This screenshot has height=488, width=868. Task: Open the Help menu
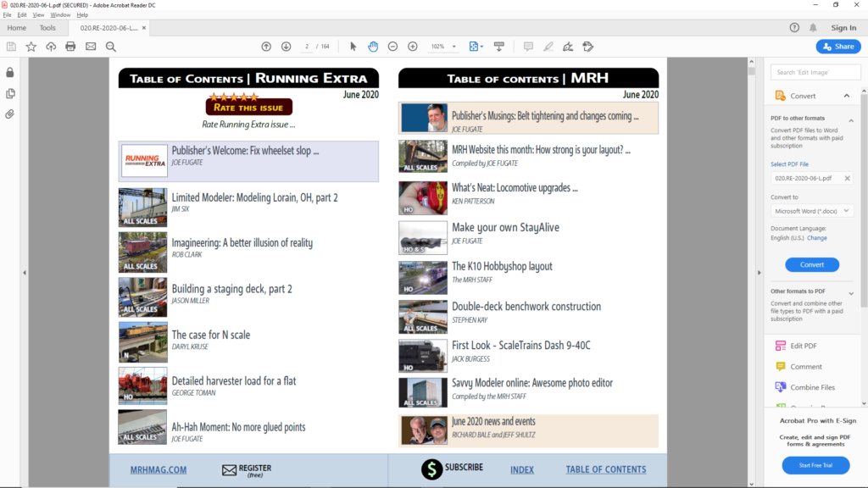pyautogui.click(x=82, y=15)
